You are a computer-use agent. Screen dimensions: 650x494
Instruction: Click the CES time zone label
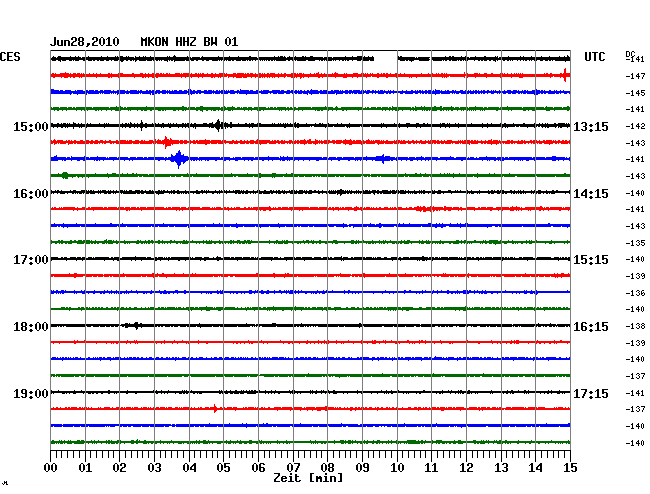click(x=10, y=57)
